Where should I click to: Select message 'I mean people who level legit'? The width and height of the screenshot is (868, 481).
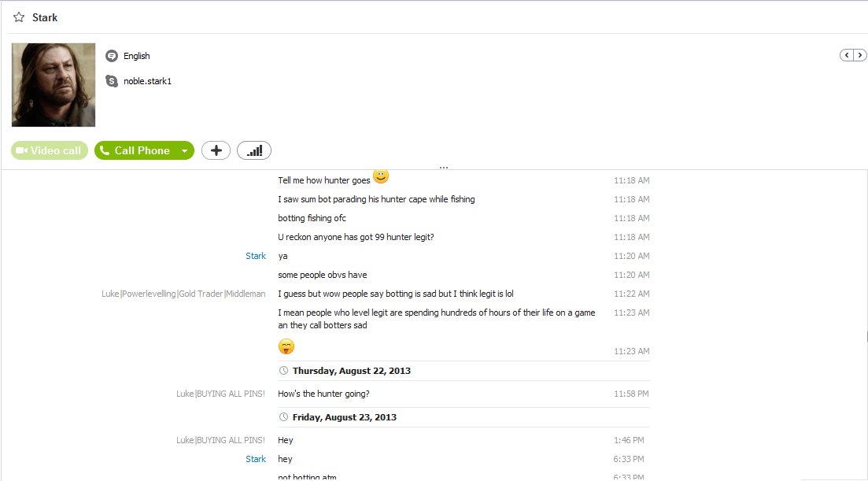[437, 319]
